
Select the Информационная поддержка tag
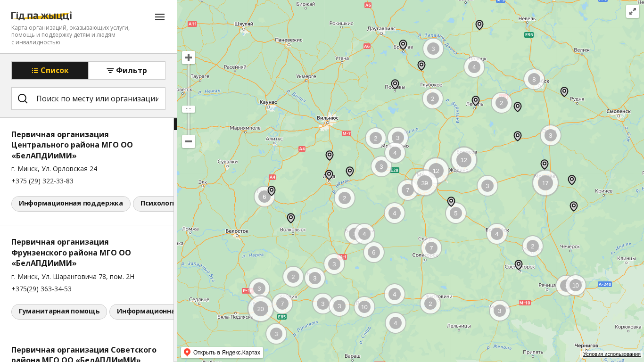pyautogui.click(x=71, y=204)
